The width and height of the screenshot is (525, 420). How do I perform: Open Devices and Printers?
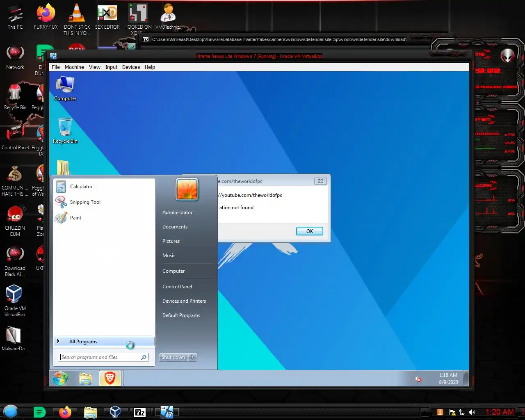[x=184, y=301]
